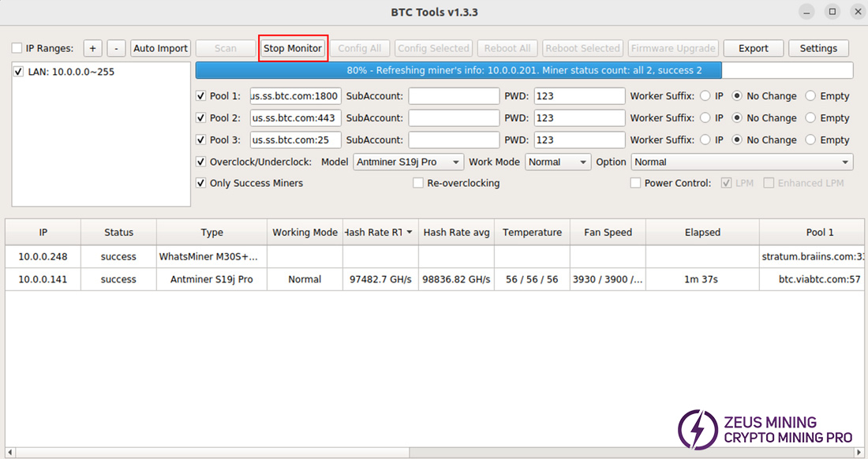This screenshot has height=459, width=868.
Task: Click the Pool 1 SubAccount input field
Action: coord(454,96)
